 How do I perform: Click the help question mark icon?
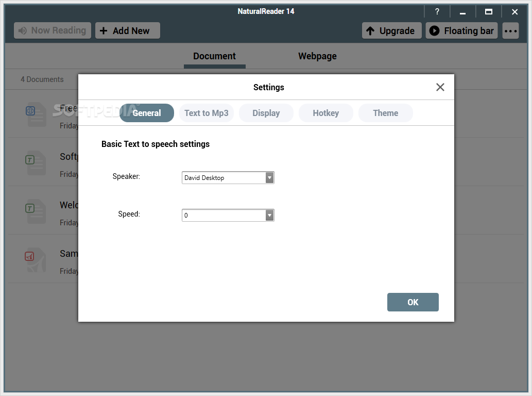pos(437,11)
